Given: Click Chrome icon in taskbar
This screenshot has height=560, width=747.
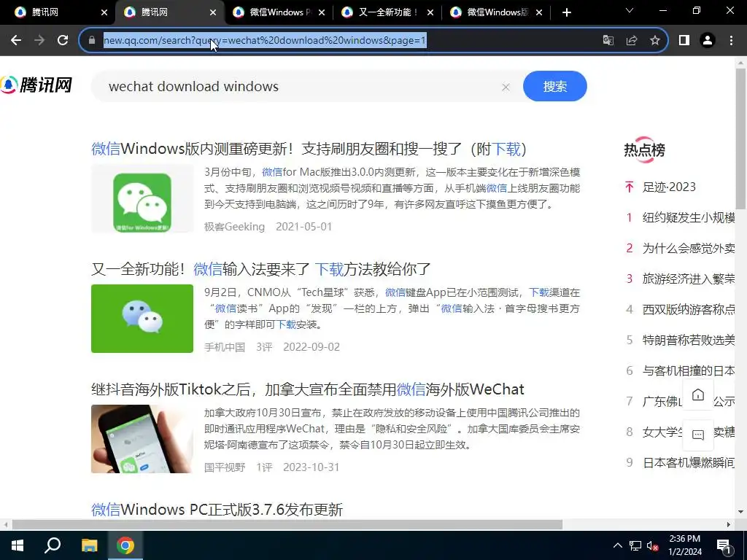Looking at the screenshot, I should [125, 545].
